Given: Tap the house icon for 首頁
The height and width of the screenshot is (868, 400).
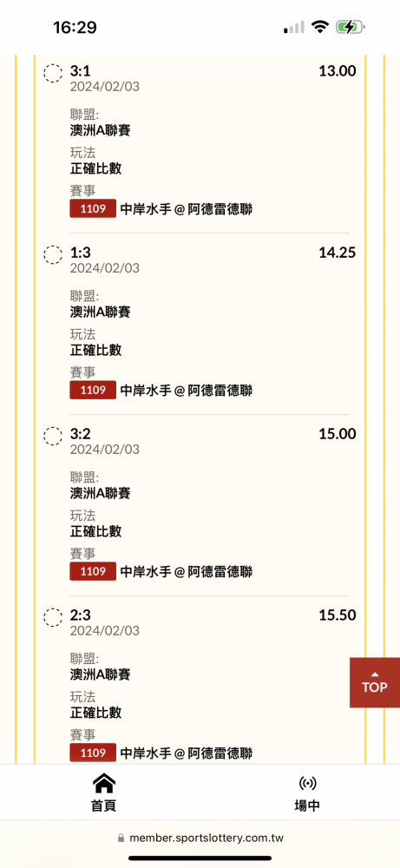Looking at the screenshot, I should [103, 783].
